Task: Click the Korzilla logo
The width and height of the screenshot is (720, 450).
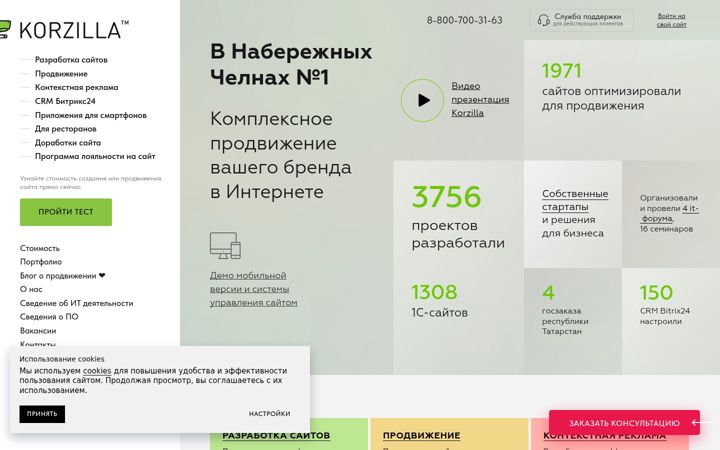Action: 64,30
